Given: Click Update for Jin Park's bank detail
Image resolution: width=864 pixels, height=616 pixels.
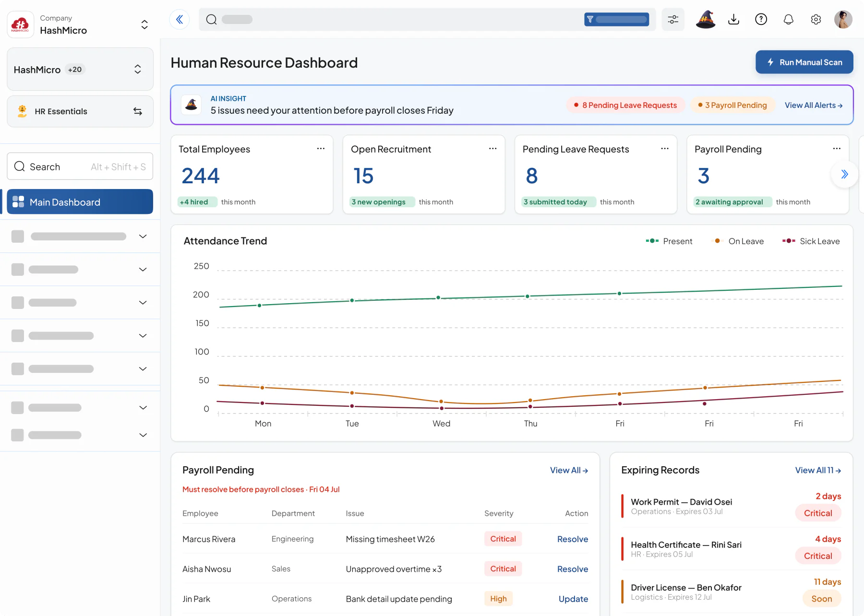Looking at the screenshot, I should (573, 599).
